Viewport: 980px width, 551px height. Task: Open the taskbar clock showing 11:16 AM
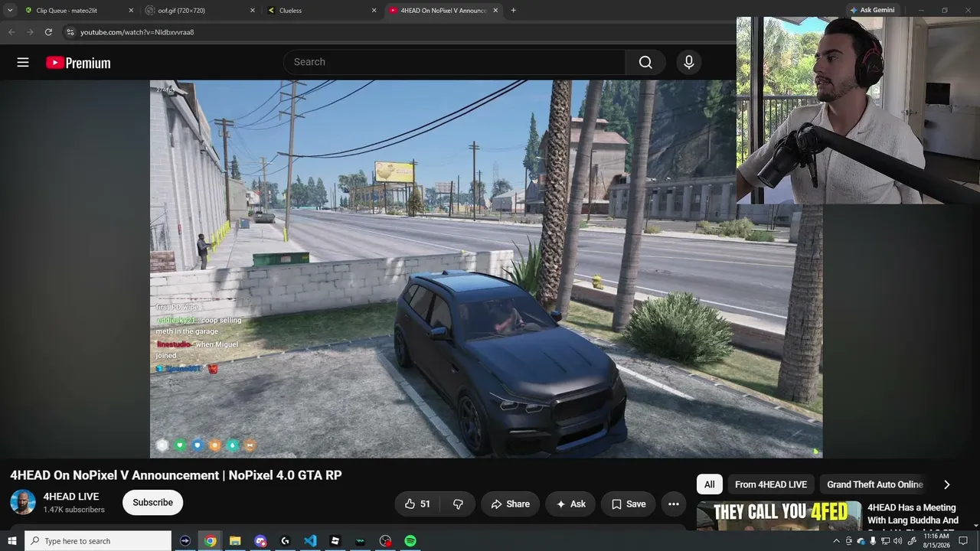[x=937, y=541]
